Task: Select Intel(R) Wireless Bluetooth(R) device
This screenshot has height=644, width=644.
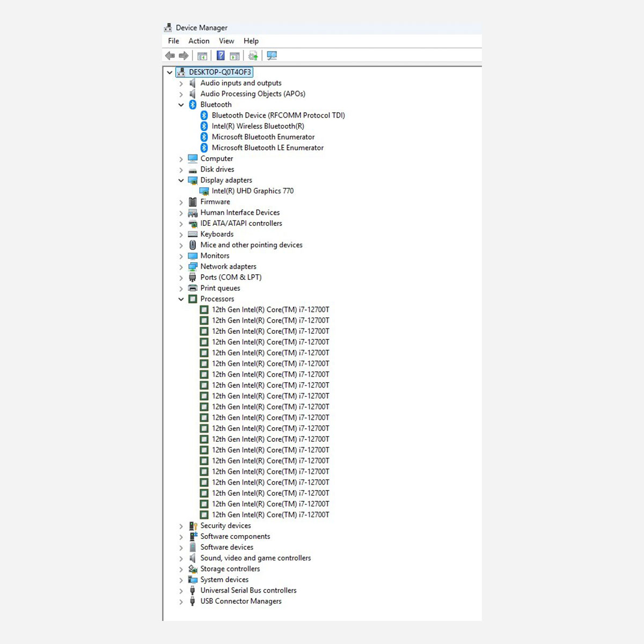Action: click(x=258, y=126)
